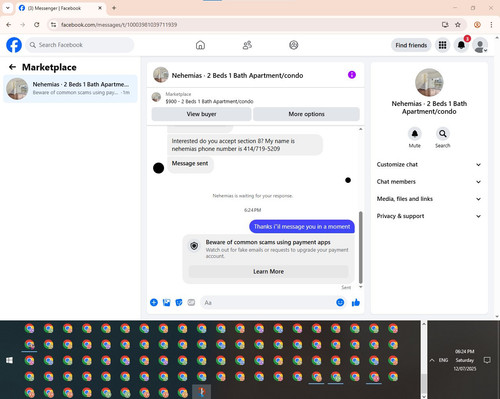Click the More options button

coord(306,114)
